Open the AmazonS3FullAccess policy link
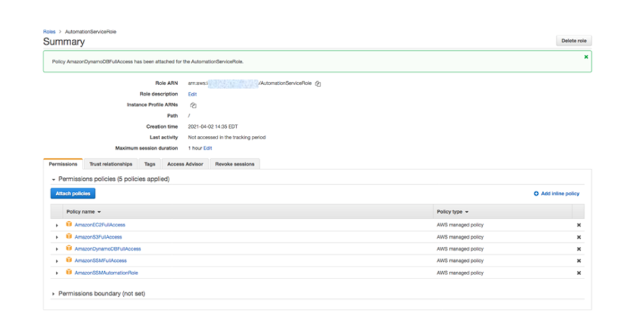The height and width of the screenshot is (324, 644). 98,237
